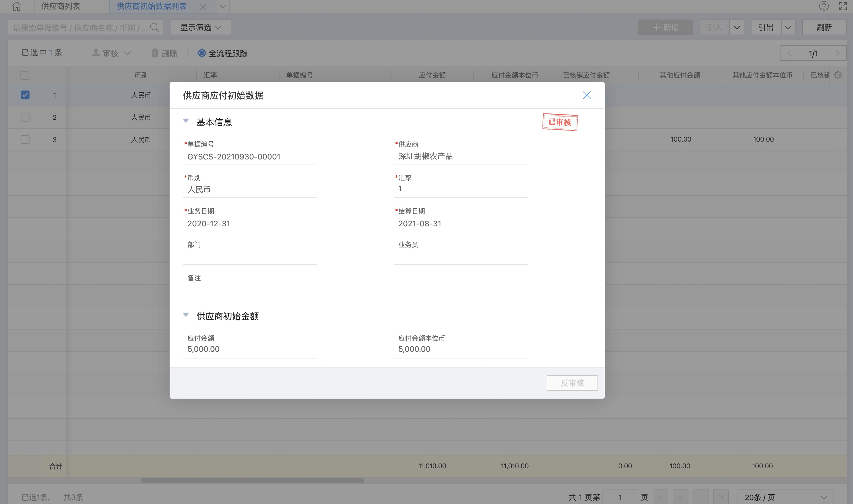
Task: Close the 供应商初始数据列表 tab
Action: (203, 7)
